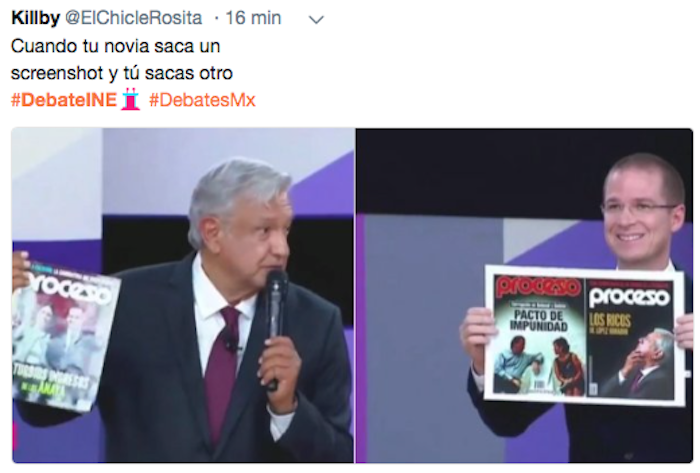Click the line 'screenshot y tú sacas otro'
This screenshot has width=700, height=473.
[x=121, y=73]
